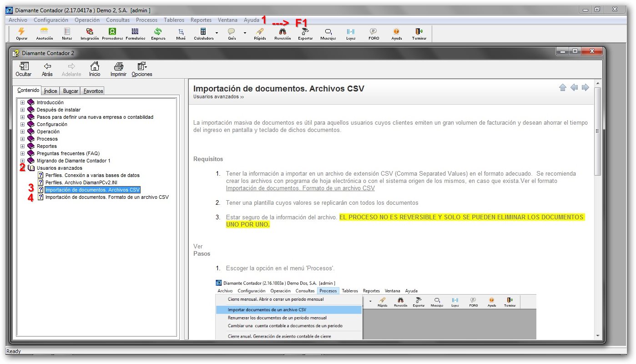Screen dimensions: 636x364
Task: Open the Calculadora dropdown arrow
Action: [x=217, y=33]
